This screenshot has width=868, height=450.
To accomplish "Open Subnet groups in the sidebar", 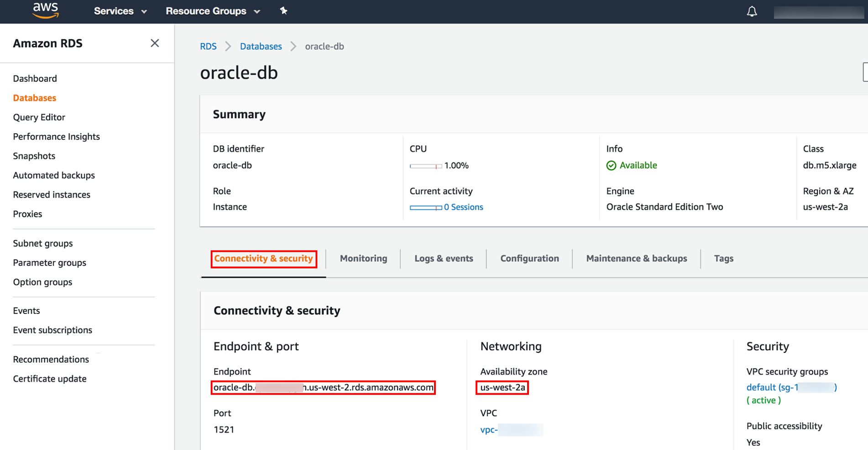I will click(43, 244).
